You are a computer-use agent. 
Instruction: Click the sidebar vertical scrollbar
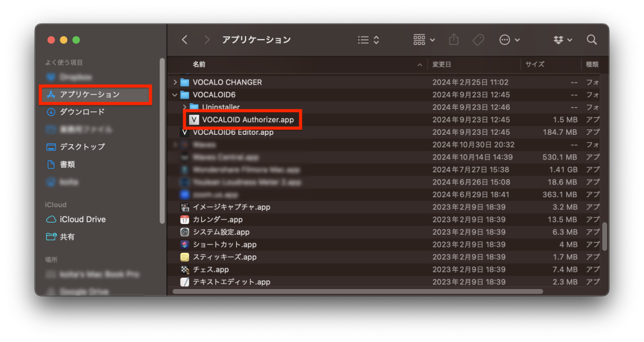[x=162, y=141]
